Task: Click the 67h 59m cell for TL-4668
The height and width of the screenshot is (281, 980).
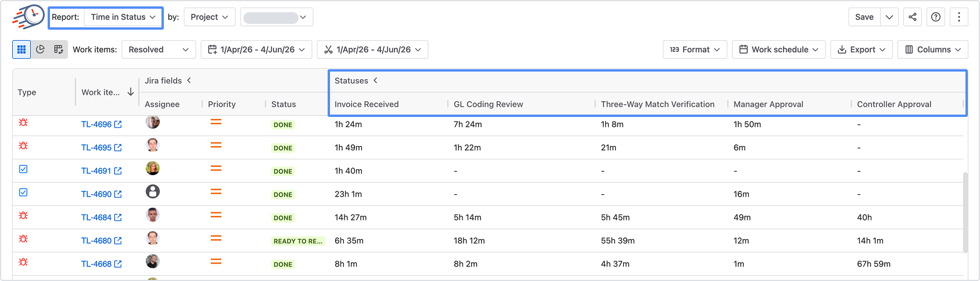Action: click(x=874, y=264)
